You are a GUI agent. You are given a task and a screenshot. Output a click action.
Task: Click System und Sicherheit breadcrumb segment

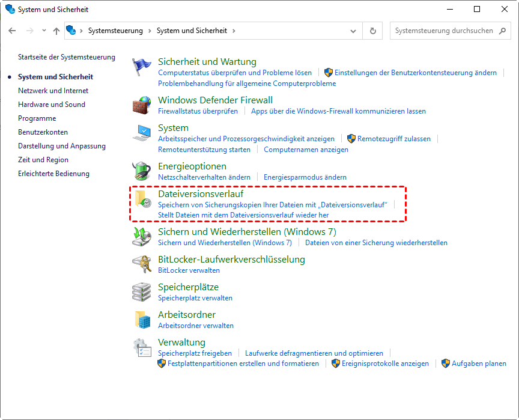tap(192, 31)
